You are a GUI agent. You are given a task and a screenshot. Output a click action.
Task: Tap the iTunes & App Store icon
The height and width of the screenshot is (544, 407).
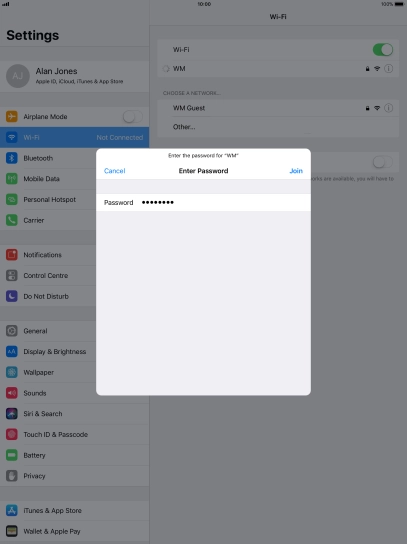[x=12, y=510]
